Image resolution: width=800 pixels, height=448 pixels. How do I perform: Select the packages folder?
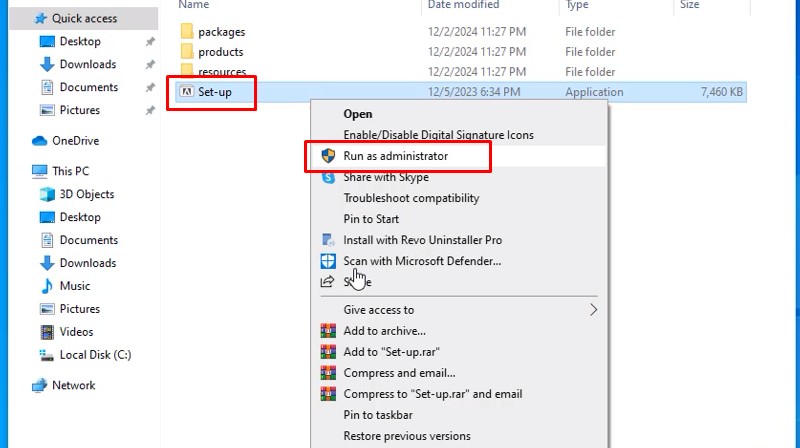[x=221, y=32]
